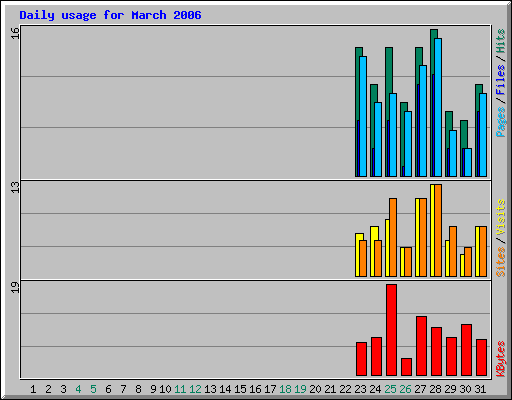Click day label "22" on the x-axis
This screenshot has height=400, width=512.
point(345,389)
